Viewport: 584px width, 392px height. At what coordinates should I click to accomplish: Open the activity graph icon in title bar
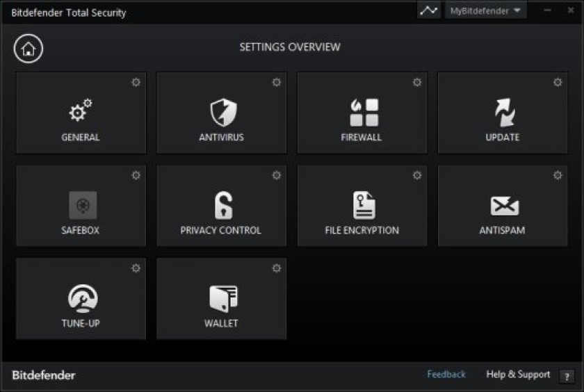click(x=429, y=10)
